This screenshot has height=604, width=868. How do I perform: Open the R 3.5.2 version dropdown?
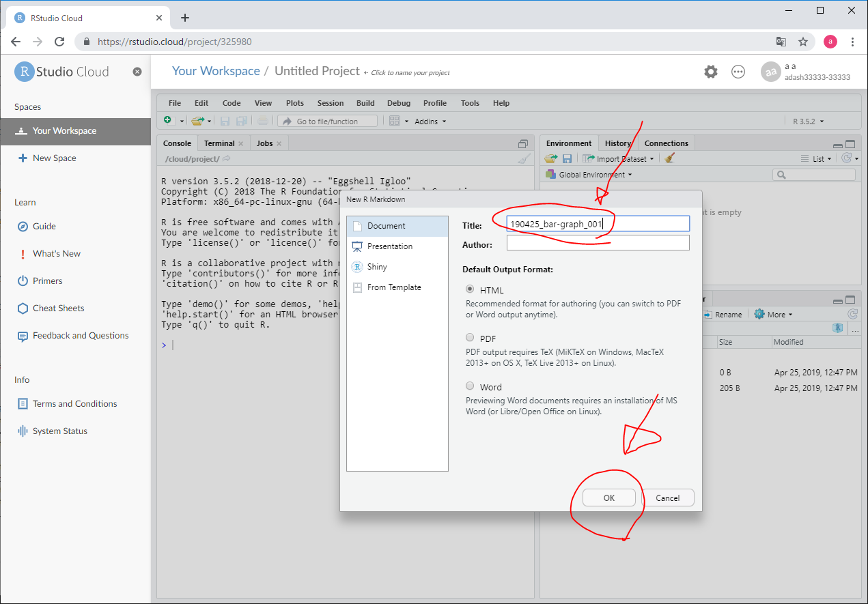[808, 121]
